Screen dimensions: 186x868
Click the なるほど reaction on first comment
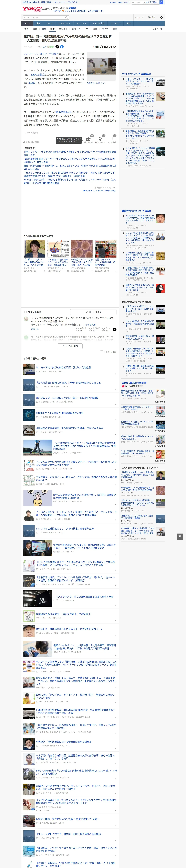click(x=91, y=330)
